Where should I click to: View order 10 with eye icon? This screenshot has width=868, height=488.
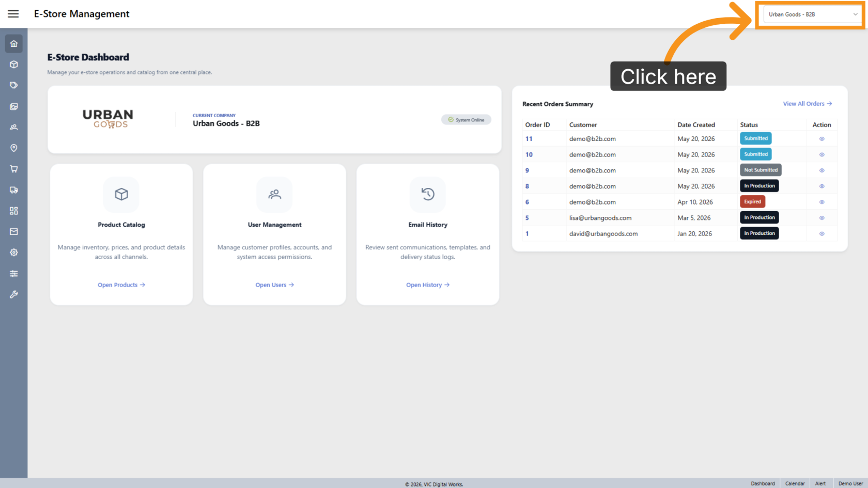[822, 154]
